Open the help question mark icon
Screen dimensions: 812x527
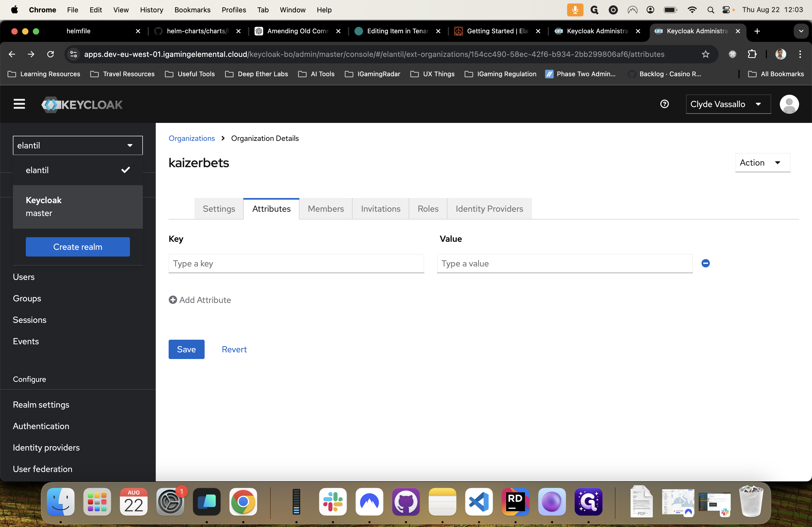(x=664, y=104)
